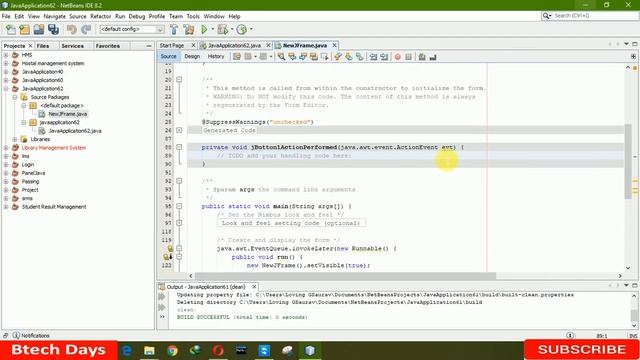Switch editor to Design view
This screenshot has width=640, height=360.
tap(192, 56)
